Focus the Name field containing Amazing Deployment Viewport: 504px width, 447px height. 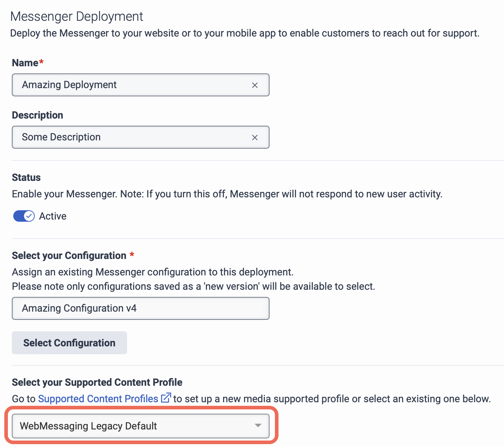[132, 85]
